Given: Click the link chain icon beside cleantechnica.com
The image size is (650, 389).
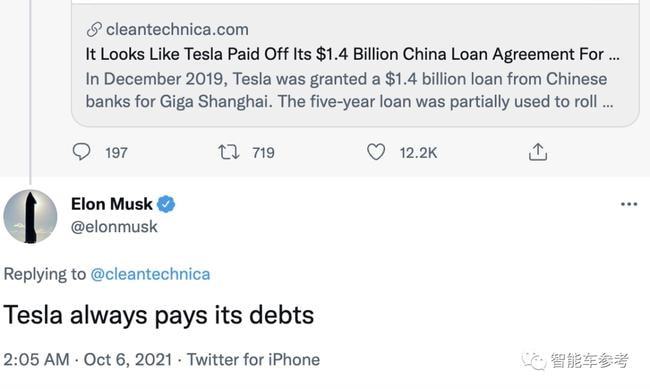Looking at the screenshot, I should click(94, 29).
